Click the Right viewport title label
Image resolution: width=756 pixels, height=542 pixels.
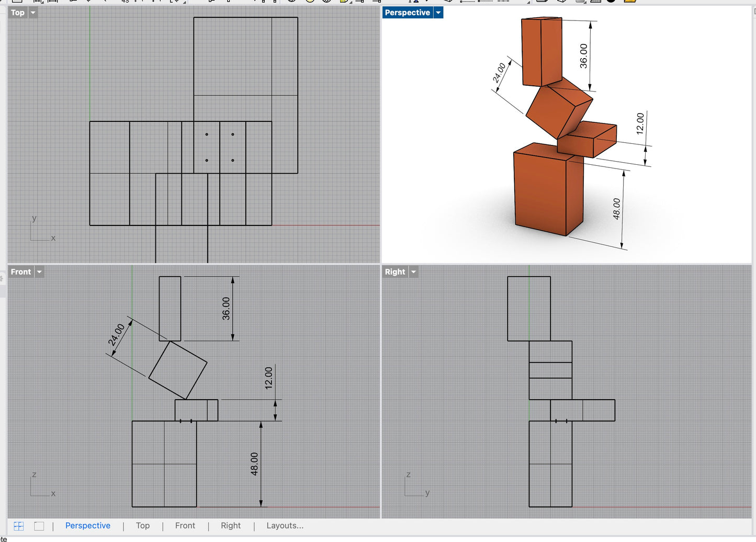click(x=395, y=272)
